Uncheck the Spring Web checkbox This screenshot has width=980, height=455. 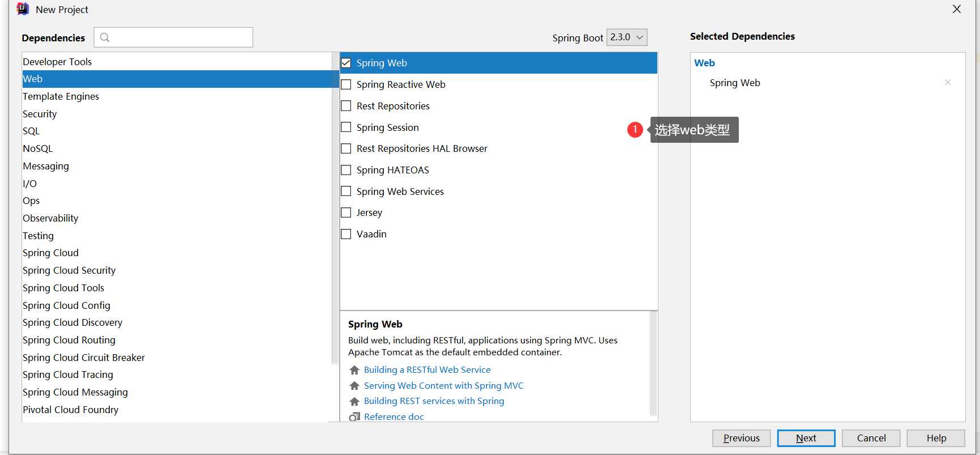[x=346, y=63]
